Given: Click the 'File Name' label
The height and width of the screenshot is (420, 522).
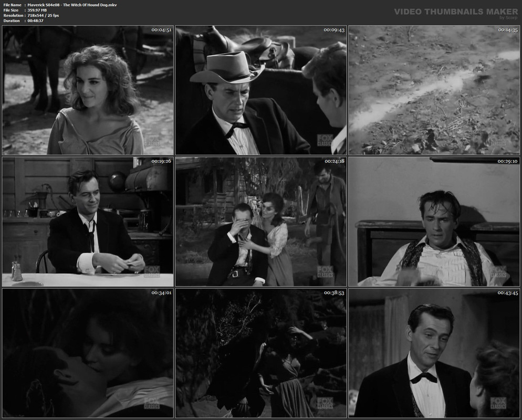Looking at the screenshot, I should pos(12,5).
